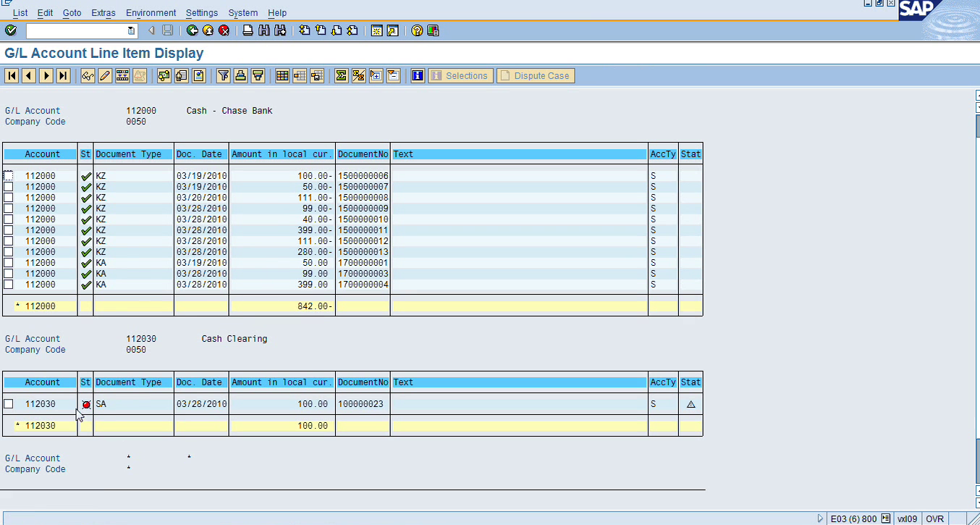Click last-page icon in the standard toolbar

(352, 30)
